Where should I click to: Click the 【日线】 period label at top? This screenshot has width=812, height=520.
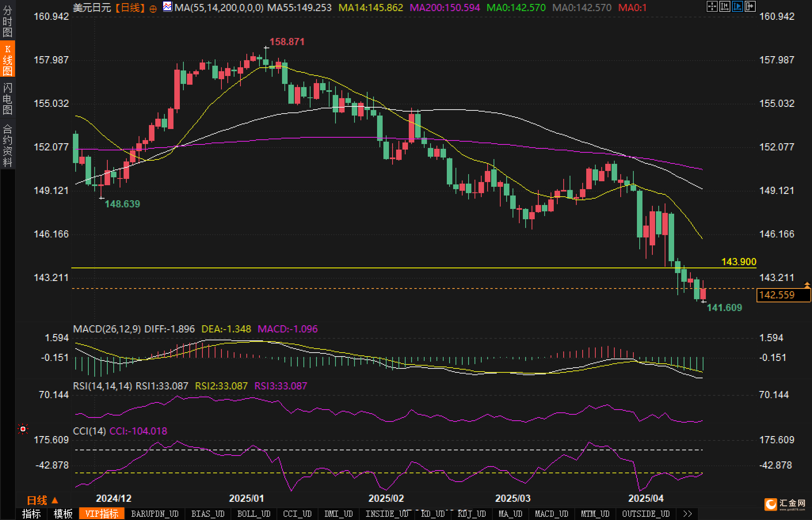pos(130,8)
